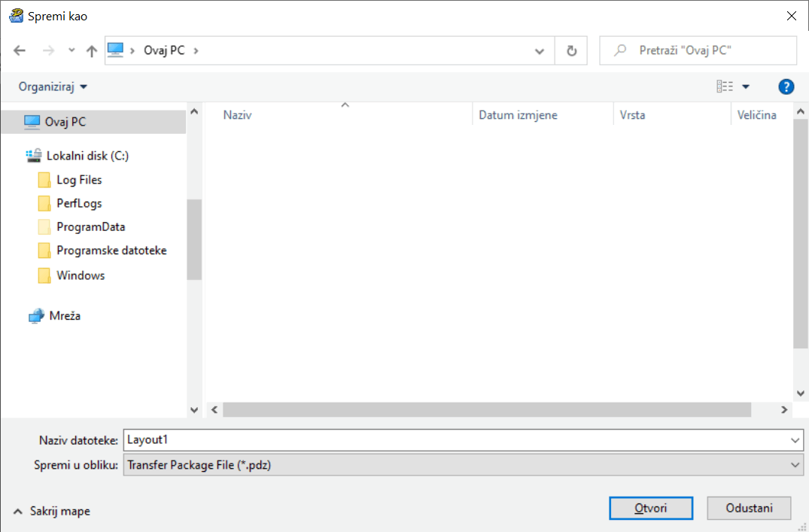Open the ProgramData folder
809x532 pixels.
[91, 227]
